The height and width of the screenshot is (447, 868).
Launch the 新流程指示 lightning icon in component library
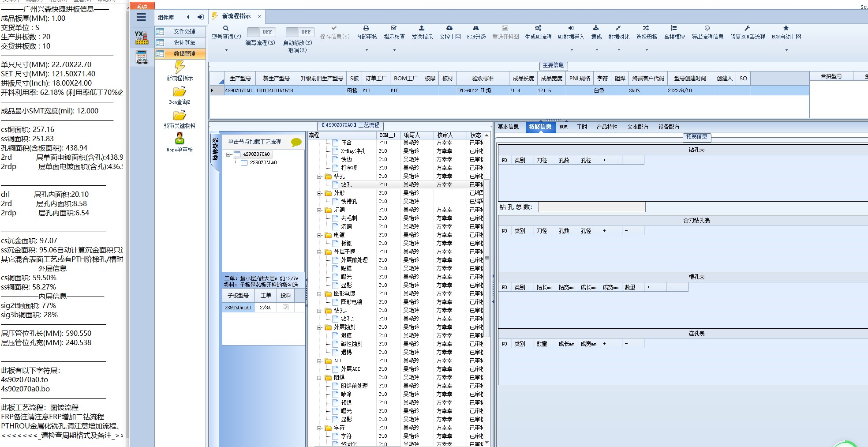180,67
